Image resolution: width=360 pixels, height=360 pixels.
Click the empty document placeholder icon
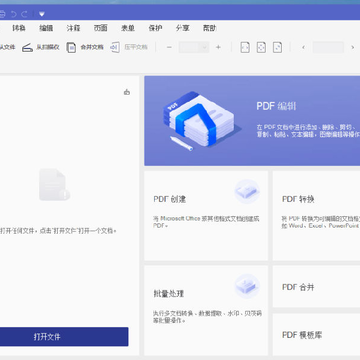point(54,185)
